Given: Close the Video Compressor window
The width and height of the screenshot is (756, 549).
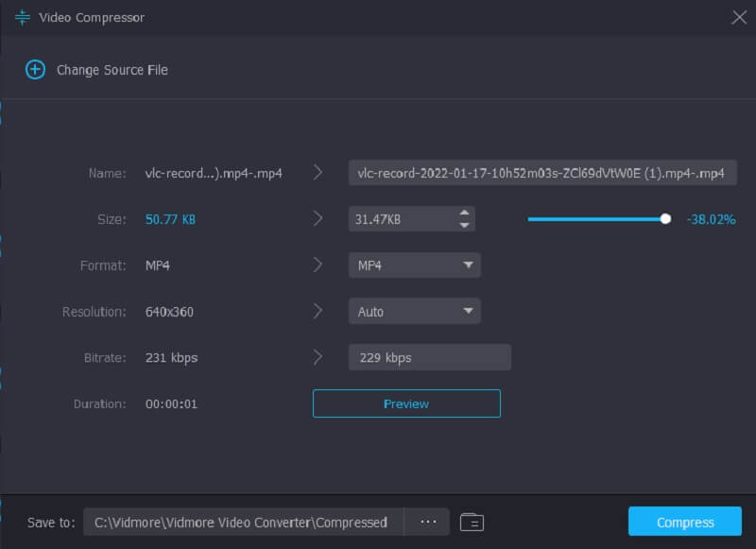Looking at the screenshot, I should 739,16.
